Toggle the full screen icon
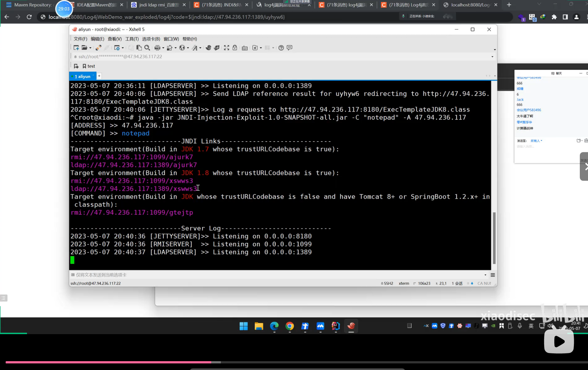This screenshot has width=588, height=370. click(227, 48)
